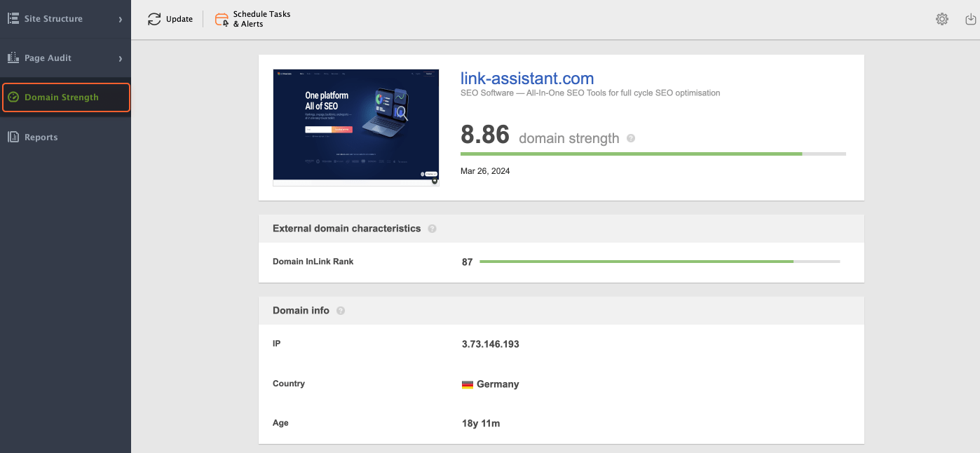The height and width of the screenshot is (453, 980).
Task: Click the IP row label
Action: pos(276,344)
